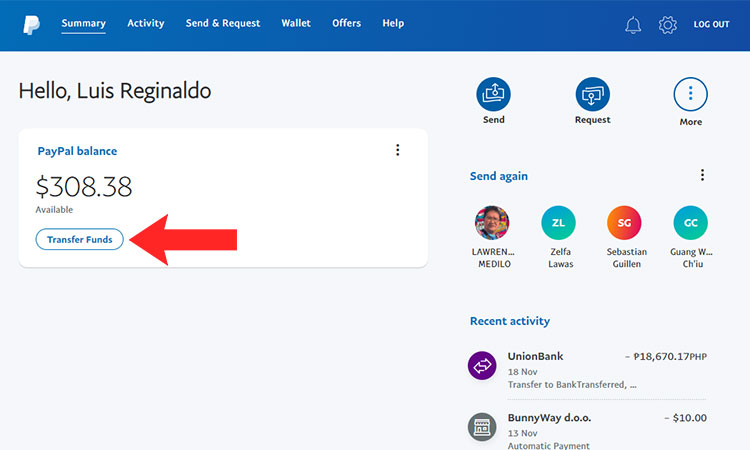Viewport: 750px width, 450px height.
Task: Open the UnionBank transaction entry
Action: 587,370
